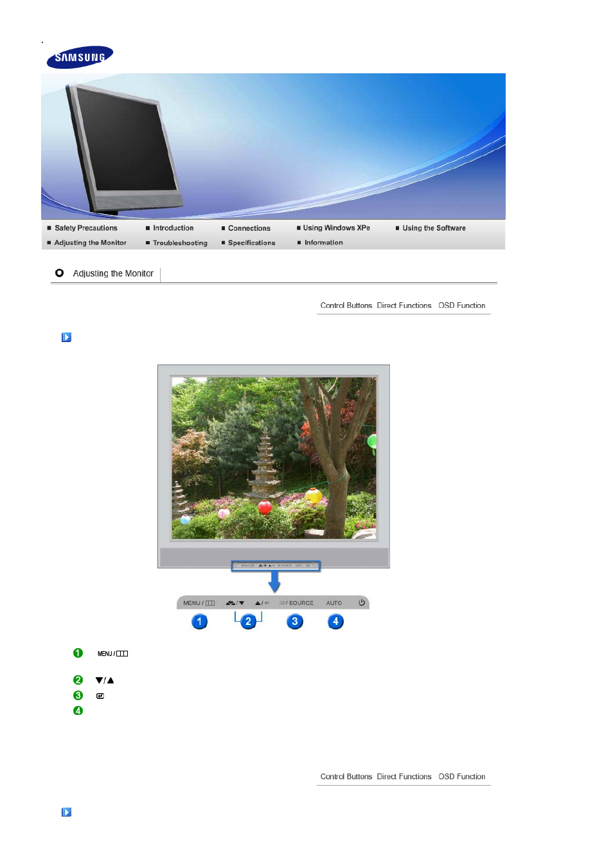The image size is (613, 868).
Task: Click OSD Function link in the submenu above the monitor picture
Action: [x=462, y=305]
